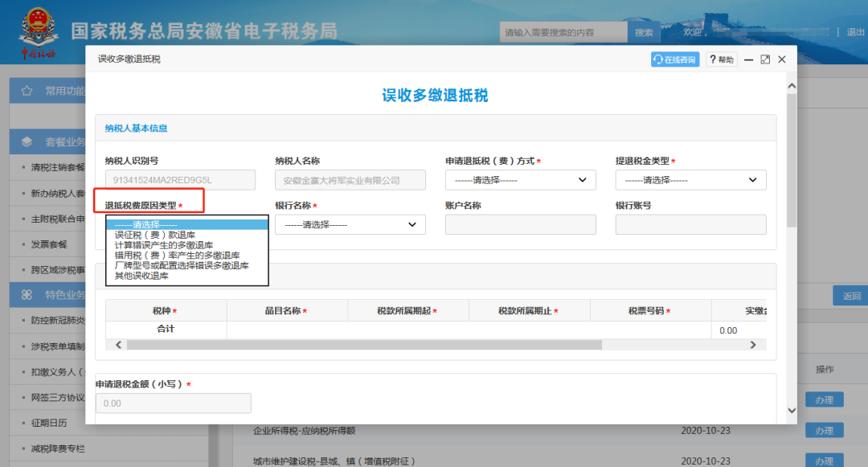Maximize the 误收多缴退抵税 dialog
The image size is (868, 467).
765,59
